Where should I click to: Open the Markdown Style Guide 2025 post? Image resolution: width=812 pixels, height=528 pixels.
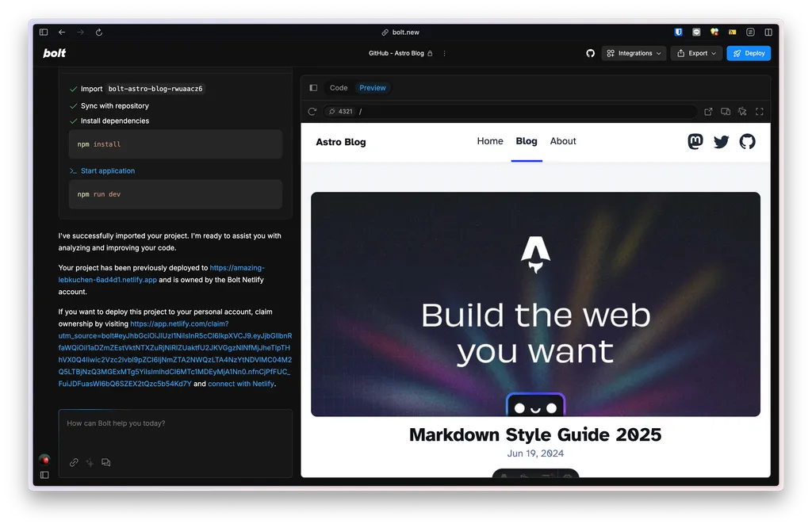(x=535, y=434)
